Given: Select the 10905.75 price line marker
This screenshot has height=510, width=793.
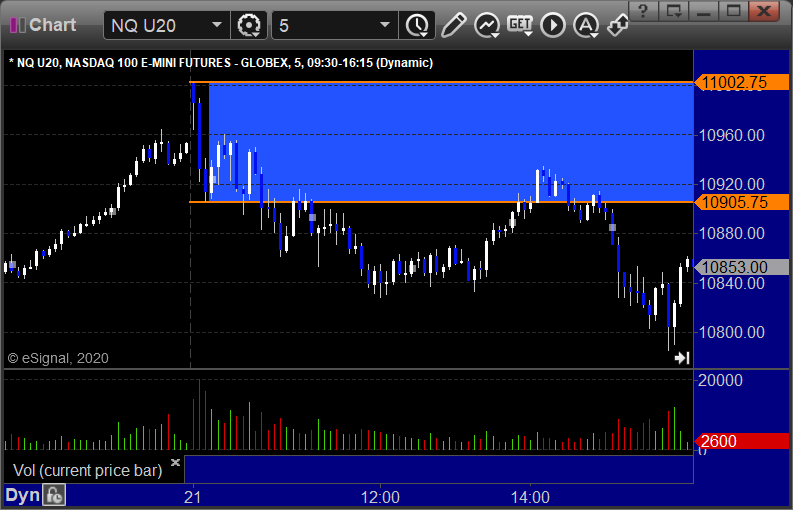Looking at the screenshot, I should (x=741, y=202).
